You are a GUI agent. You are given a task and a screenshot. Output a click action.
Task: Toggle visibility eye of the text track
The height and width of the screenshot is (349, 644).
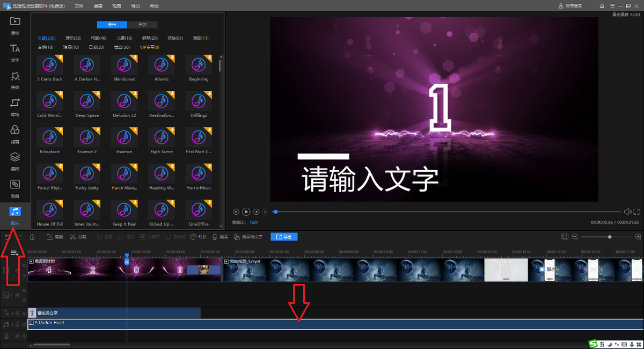(24, 313)
